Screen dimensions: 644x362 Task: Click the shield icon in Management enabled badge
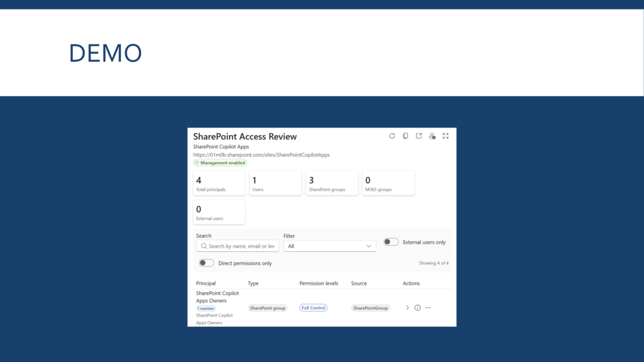tap(197, 163)
